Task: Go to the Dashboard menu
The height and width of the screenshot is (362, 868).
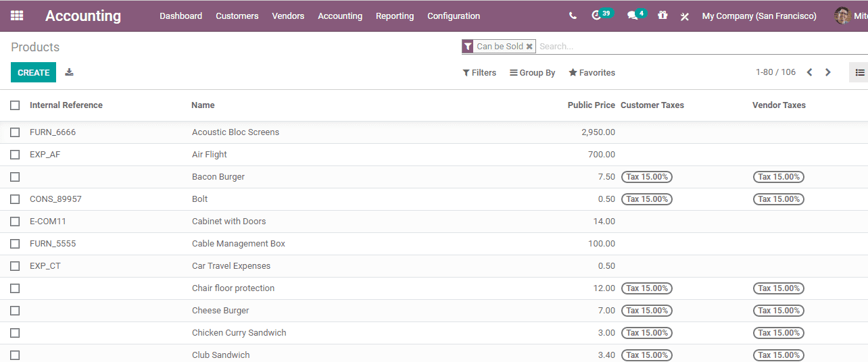Action: coord(181,16)
